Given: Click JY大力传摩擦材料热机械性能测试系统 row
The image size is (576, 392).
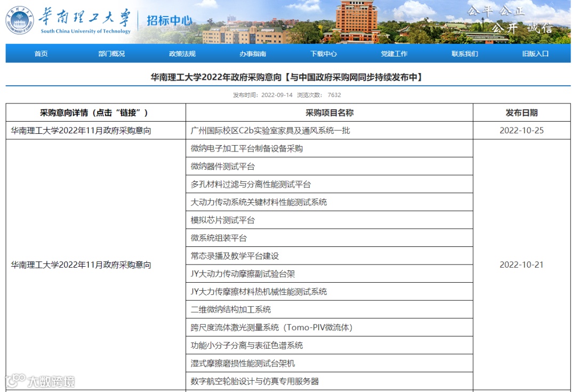Looking at the screenshot, I should point(330,292).
